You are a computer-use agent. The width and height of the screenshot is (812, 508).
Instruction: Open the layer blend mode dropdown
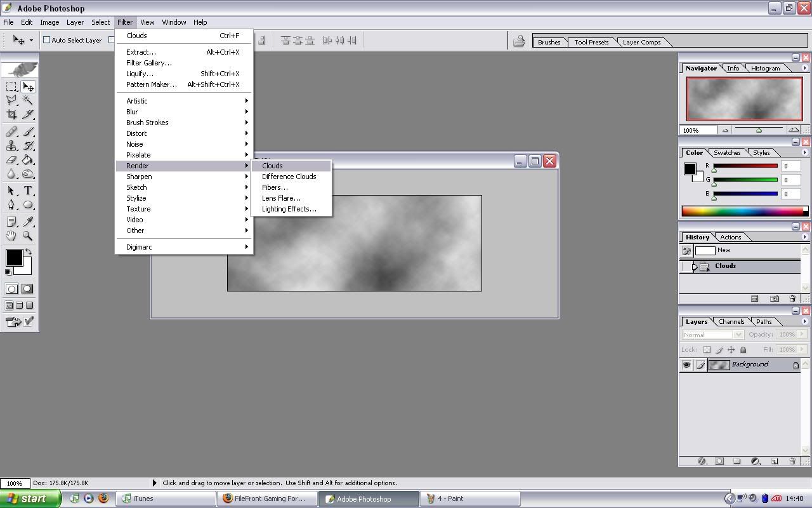(x=712, y=335)
